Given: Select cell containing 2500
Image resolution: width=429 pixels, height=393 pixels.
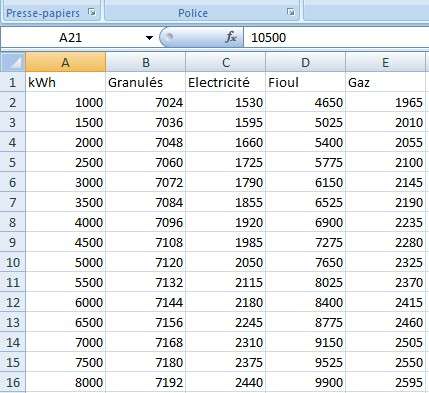Looking at the screenshot, I should [65, 162].
